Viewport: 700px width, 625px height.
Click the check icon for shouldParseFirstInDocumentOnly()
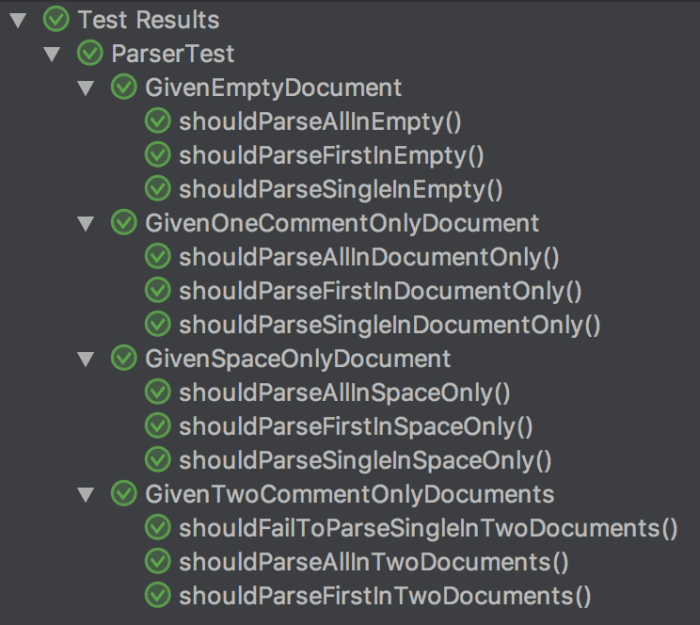click(158, 291)
